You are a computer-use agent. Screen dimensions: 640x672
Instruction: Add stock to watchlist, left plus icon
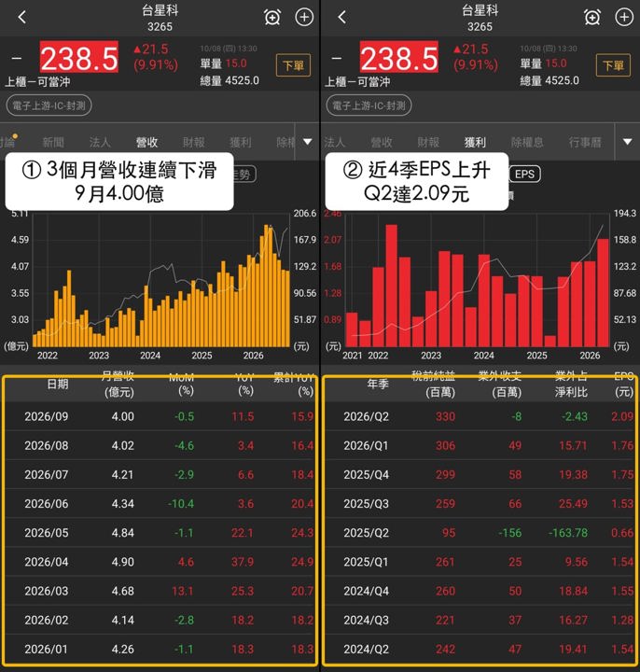coord(304,17)
